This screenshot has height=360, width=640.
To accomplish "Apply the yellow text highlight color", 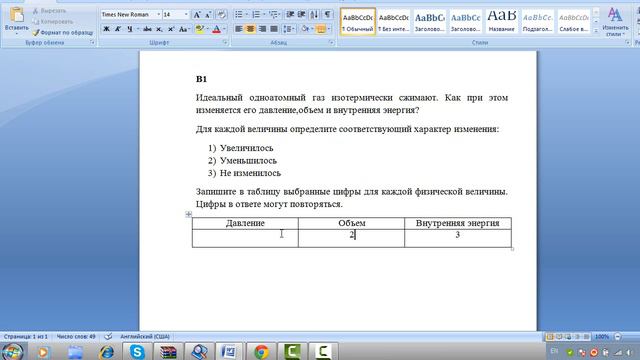I will [199, 29].
